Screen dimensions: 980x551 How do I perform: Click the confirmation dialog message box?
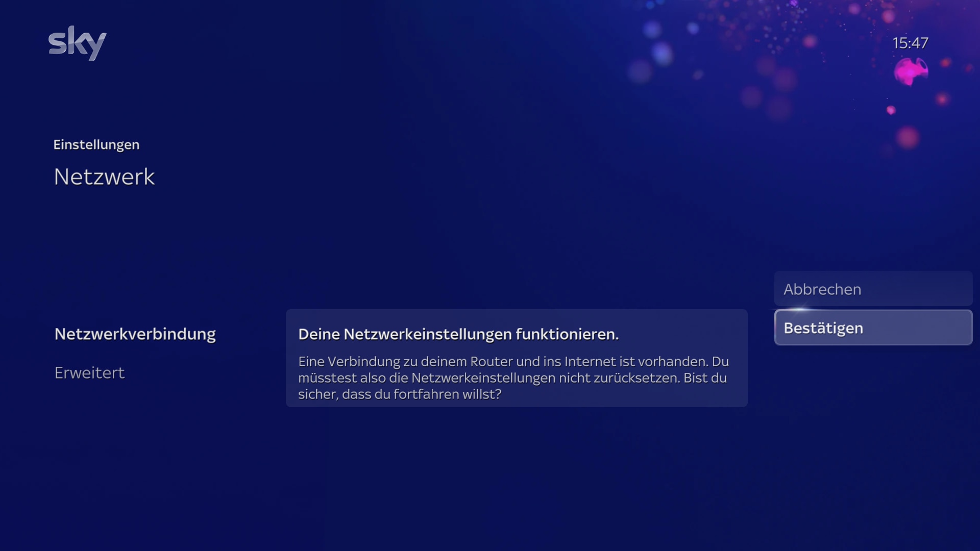[517, 357]
